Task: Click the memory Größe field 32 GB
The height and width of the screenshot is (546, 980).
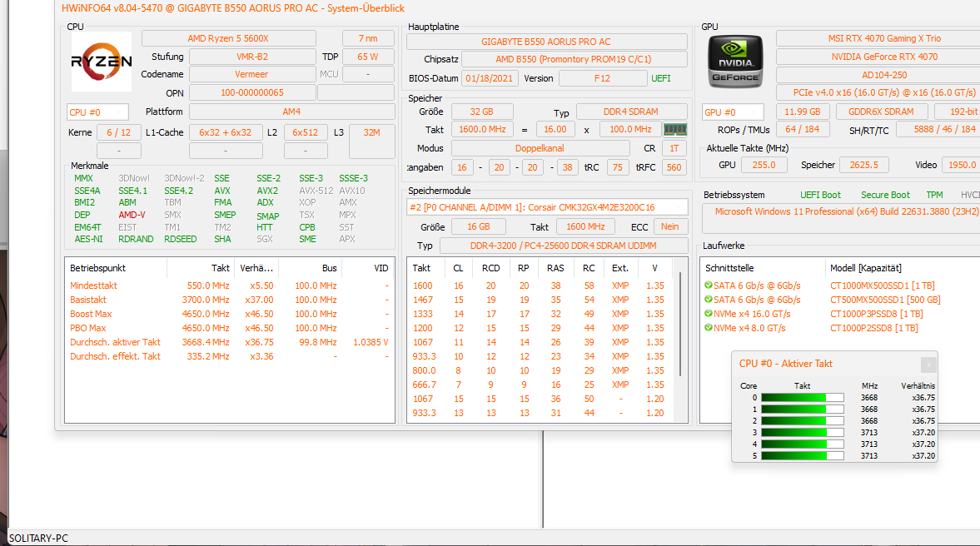Action: pyautogui.click(x=482, y=112)
